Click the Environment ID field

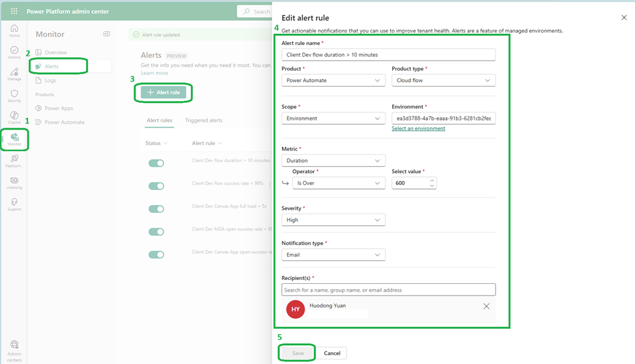pos(444,119)
